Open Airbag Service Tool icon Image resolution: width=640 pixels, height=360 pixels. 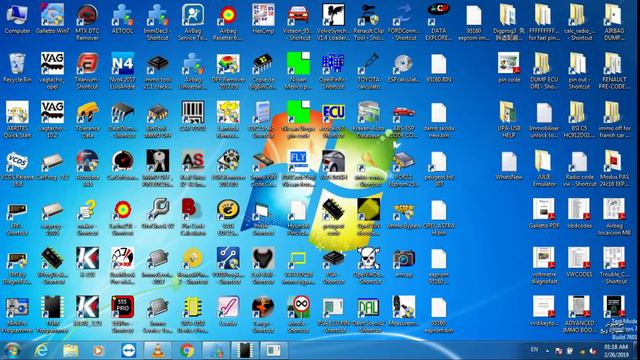tap(193, 22)
